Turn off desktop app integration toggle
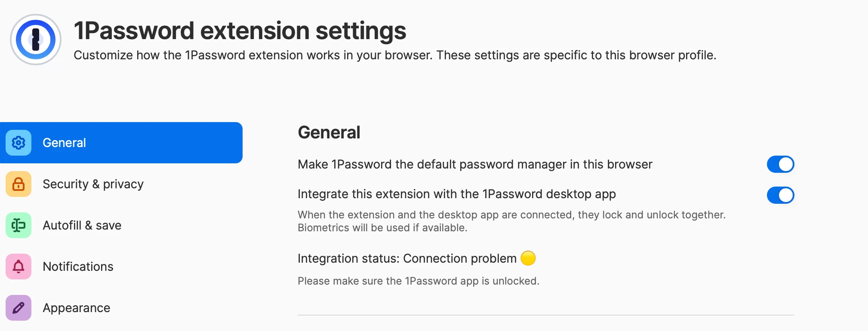The width and height of the screenshot is (868, 331). point(780,195)
